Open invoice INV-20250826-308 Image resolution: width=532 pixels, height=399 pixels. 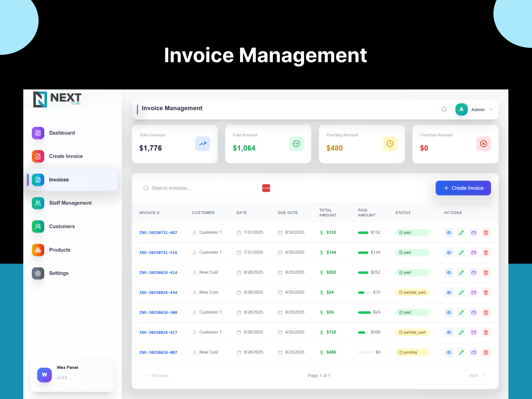pos(158,313)
